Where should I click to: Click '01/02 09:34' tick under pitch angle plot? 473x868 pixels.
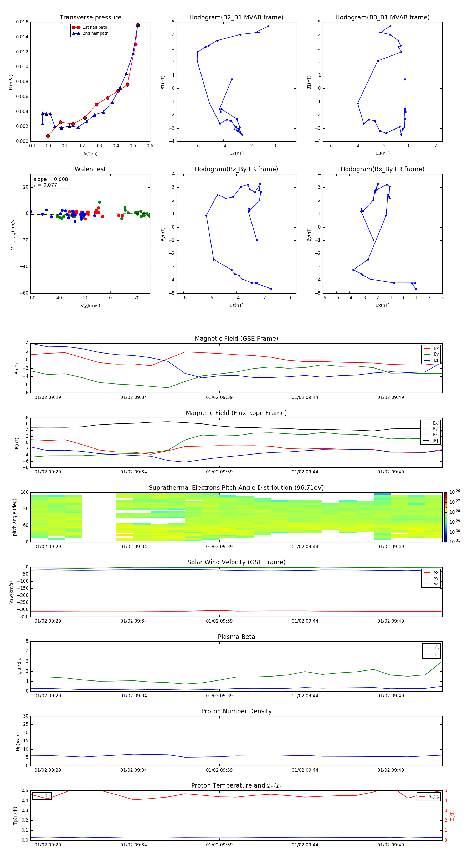pyautogui.click(x=134, y=547)
